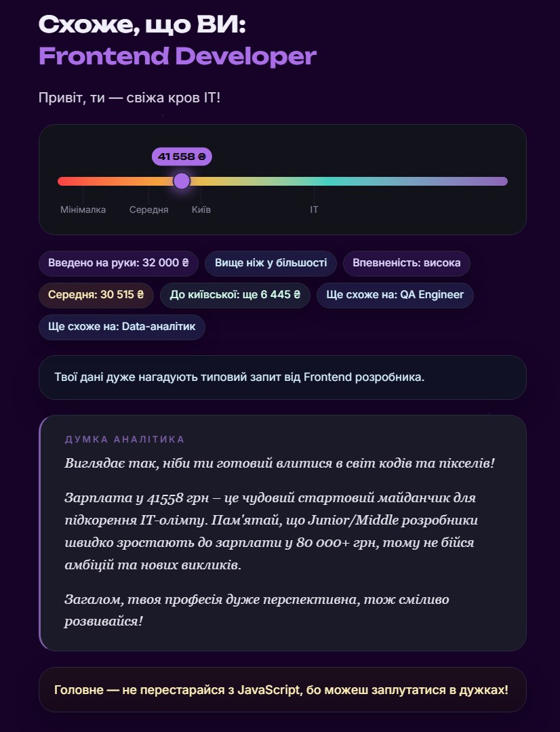The width and height of the screenshot is (560, 732).
Task: Open the 'Ще схоже на: QA Engineer' chip
Action: [x=395, y=295]
